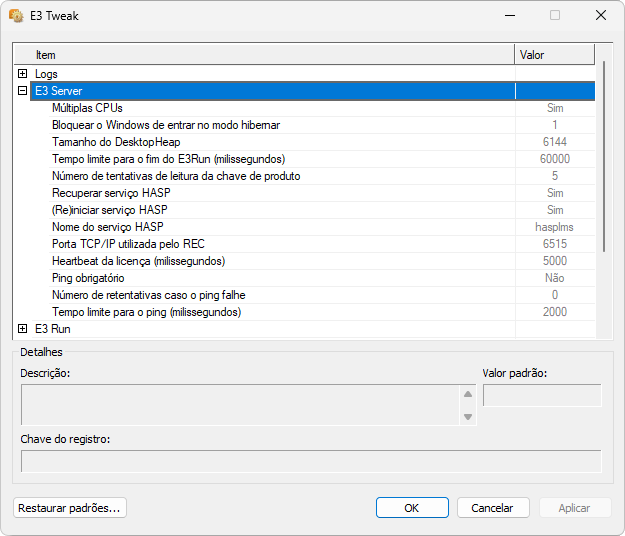625x536 pixels.
Task: Click the Sim value for Recuperar serviço HASP
Action: point(555,193)
